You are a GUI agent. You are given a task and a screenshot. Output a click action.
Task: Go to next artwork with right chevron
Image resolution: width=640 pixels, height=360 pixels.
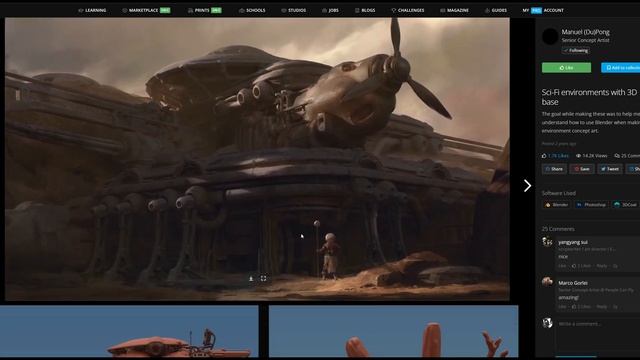pyautogui.click(x=527, y=186)
